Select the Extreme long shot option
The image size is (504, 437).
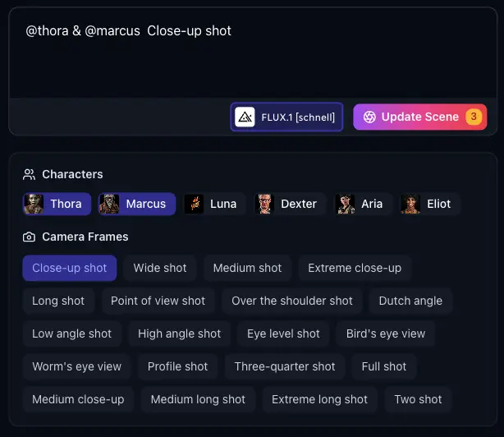coord(319,399)
